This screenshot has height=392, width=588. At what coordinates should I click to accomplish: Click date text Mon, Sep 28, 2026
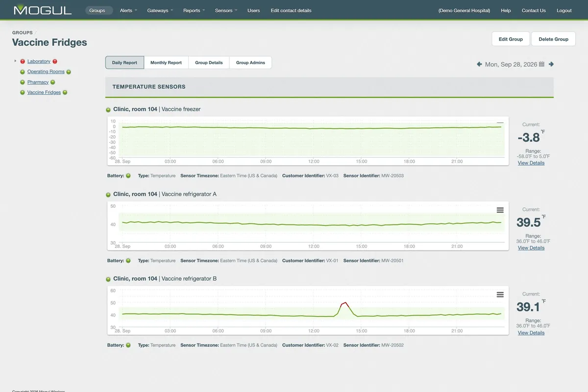(511, 64)
